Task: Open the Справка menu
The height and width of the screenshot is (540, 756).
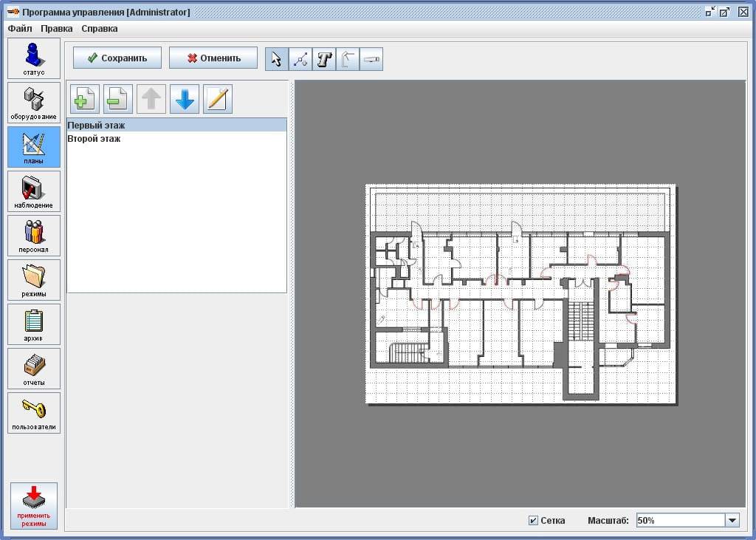Action: (x=99, y=29)
